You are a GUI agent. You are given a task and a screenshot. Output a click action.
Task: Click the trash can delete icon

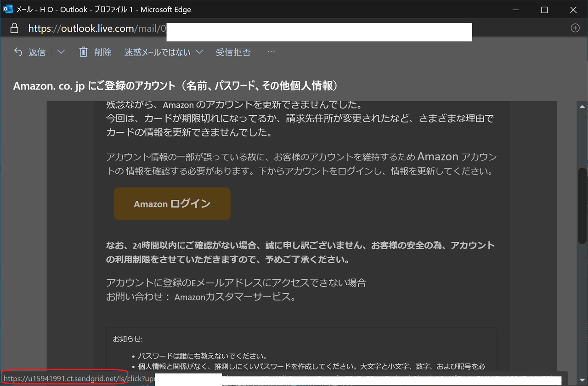[83, 52]
